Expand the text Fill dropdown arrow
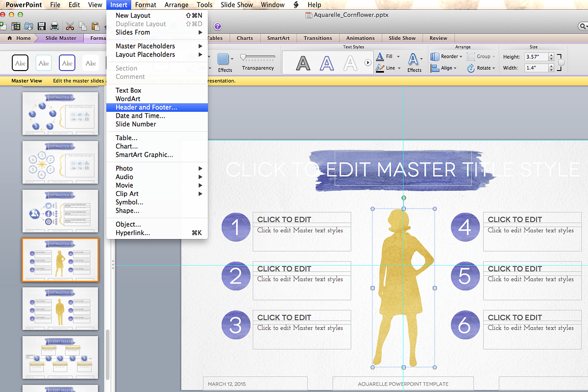 click(399, 57)
